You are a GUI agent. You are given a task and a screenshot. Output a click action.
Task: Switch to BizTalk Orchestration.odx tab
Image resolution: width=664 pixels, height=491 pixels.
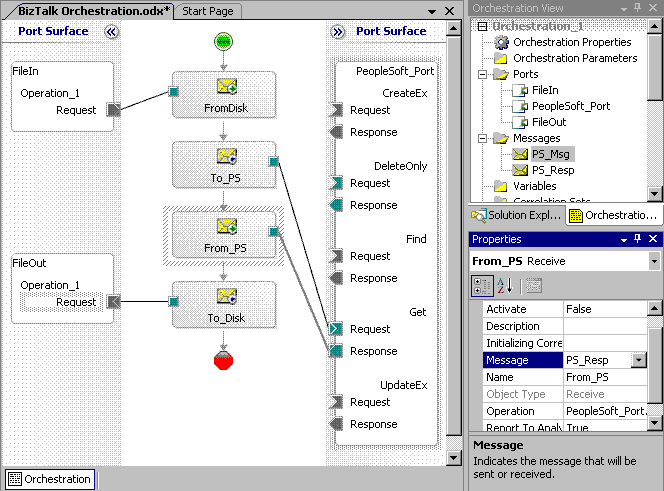click(x=94, y=11)
